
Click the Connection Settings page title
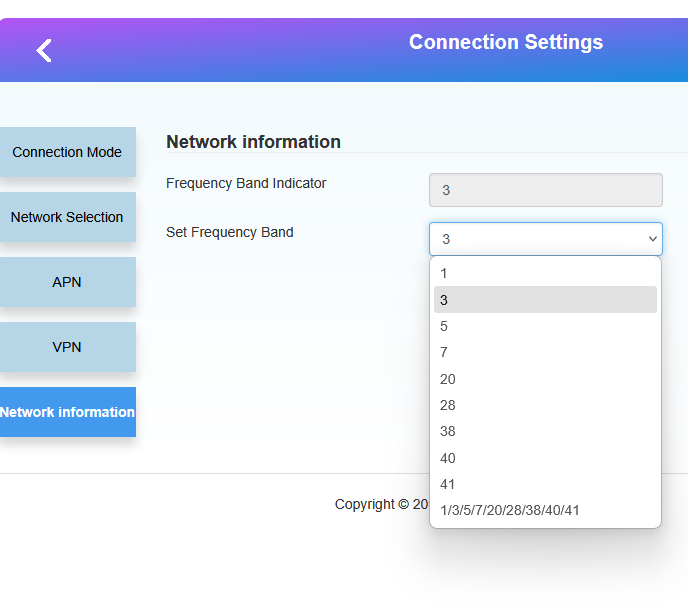[x=505, y=42]
